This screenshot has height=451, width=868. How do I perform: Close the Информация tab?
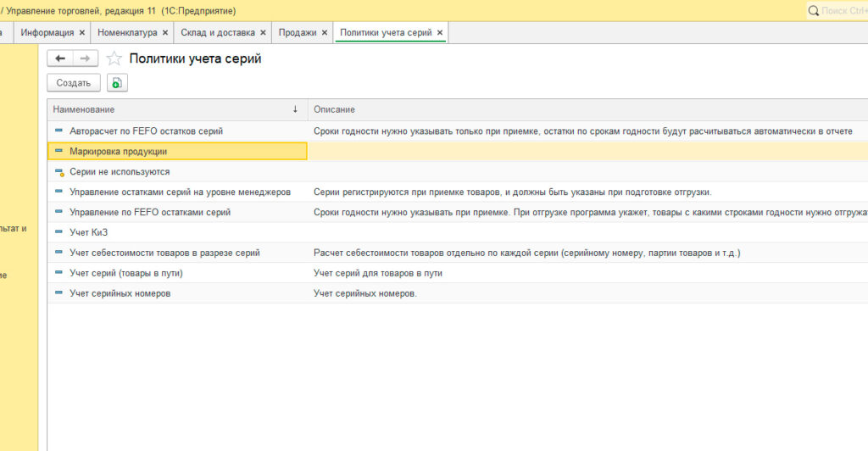pyautogui.click(x=82, y=33)
